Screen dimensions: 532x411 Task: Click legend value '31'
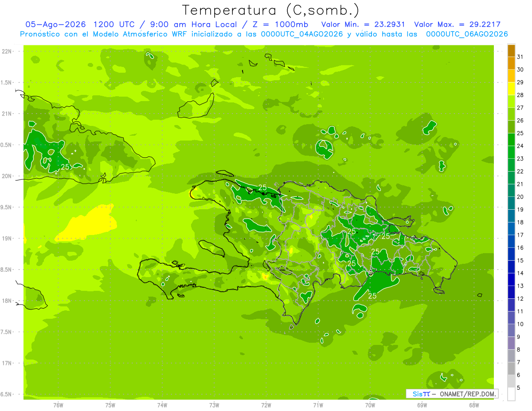pyautogui.click(x=520, y=57)
